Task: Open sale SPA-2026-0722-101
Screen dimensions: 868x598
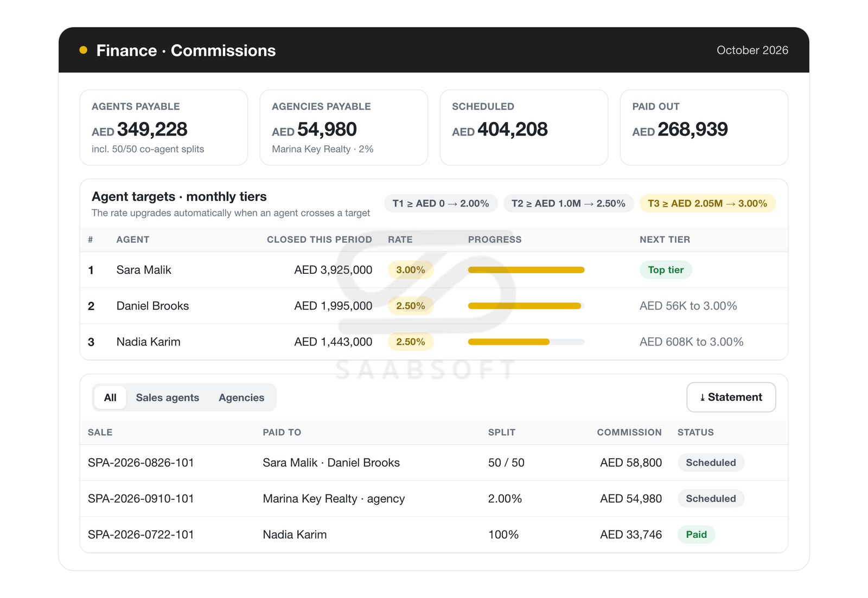Action: (x=141, y=535)
